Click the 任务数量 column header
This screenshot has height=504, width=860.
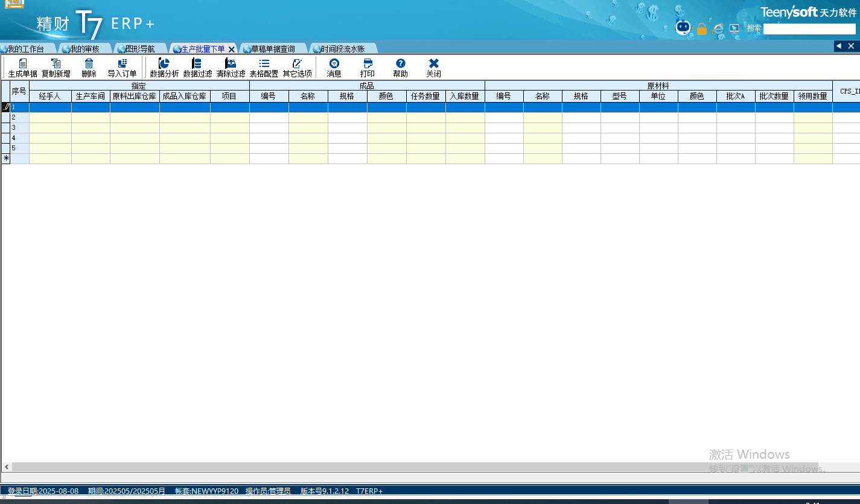click(x=425, y=96)
